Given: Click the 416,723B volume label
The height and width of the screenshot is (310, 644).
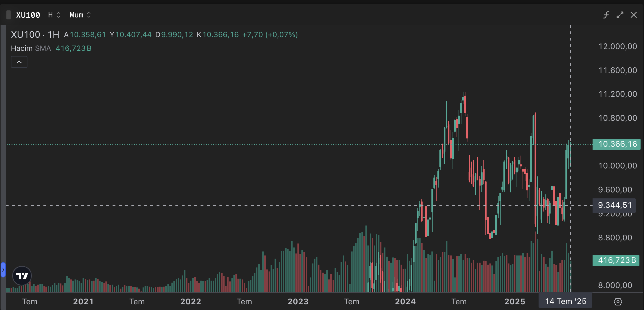Looking at the screenshot, I should [x=616, y=260].
